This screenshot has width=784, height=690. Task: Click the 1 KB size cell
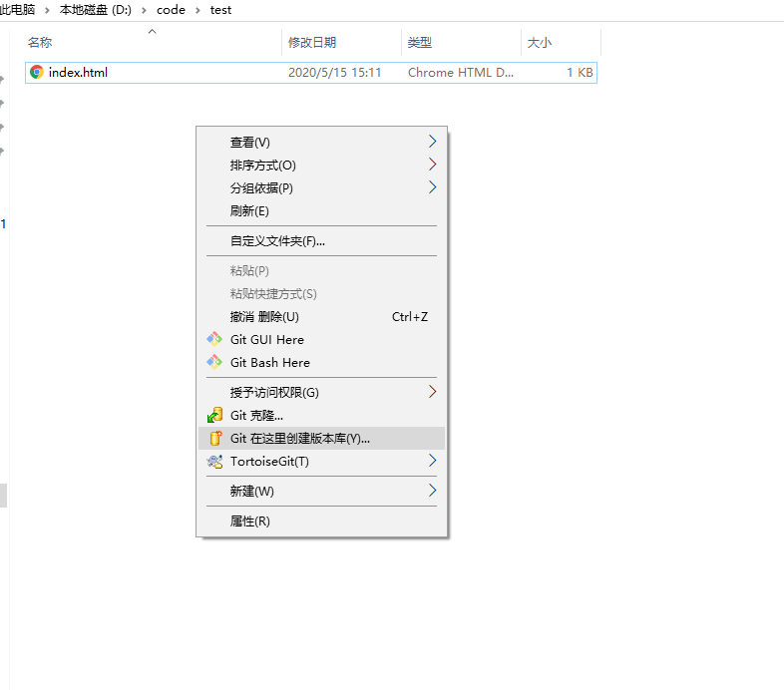580,73
